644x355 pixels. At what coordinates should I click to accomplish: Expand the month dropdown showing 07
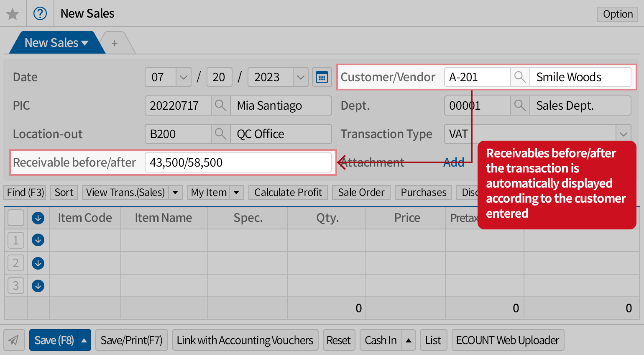pos(183,77)
